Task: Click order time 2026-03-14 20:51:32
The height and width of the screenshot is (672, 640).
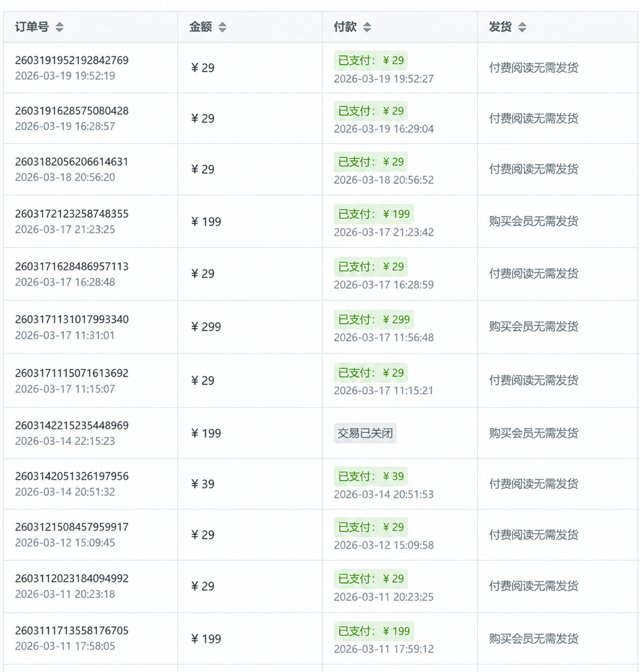Action: (65, 492)
